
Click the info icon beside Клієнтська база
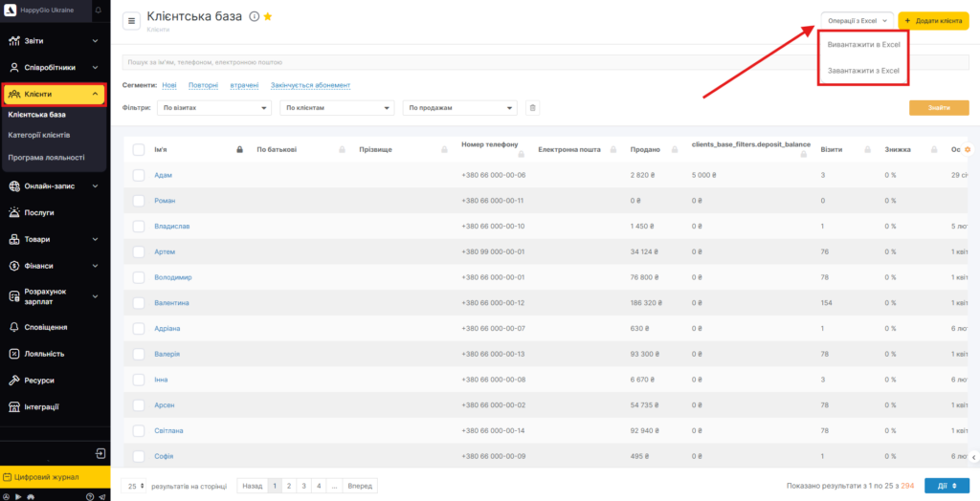pos(254,16)
